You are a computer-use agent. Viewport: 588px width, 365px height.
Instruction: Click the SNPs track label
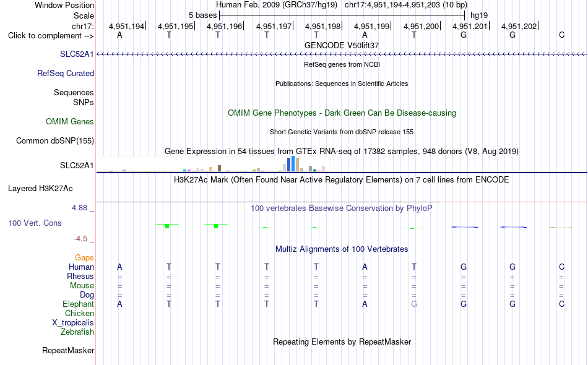pyautogui.click(x=84, y=102)
